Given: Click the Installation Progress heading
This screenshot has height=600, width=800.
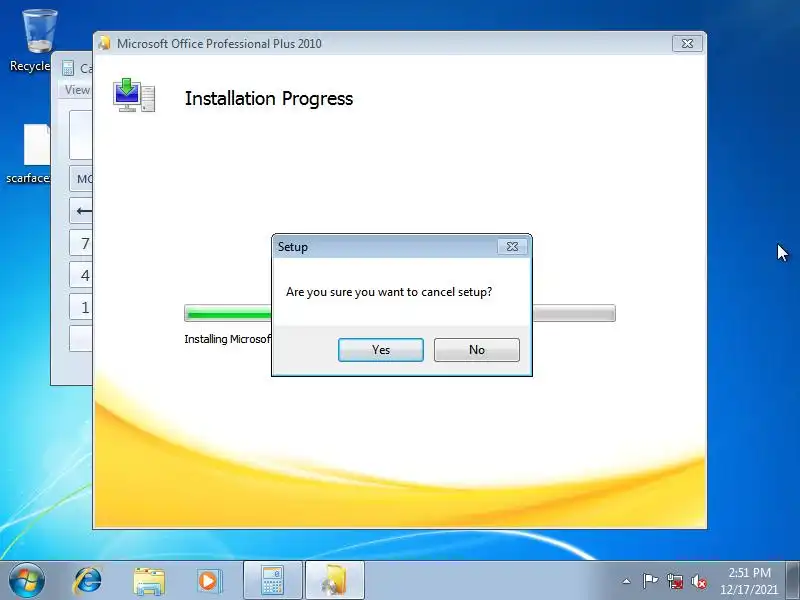Looking at the screenshot, I should (269, 98).
